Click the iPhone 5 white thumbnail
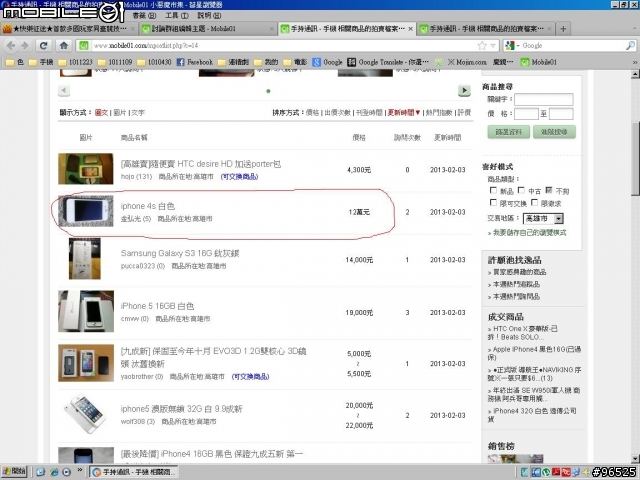This screenshot has width=640, height=480. (x=86, y=311)
